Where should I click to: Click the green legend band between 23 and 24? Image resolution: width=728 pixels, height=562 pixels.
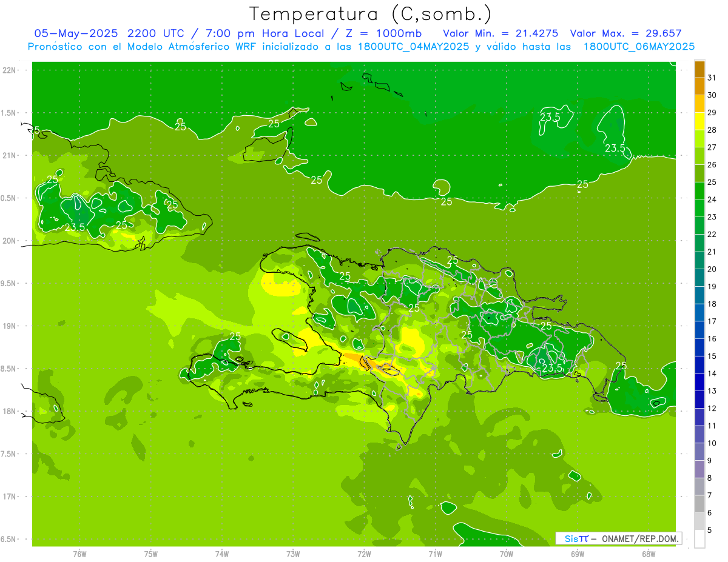point(699,208)
